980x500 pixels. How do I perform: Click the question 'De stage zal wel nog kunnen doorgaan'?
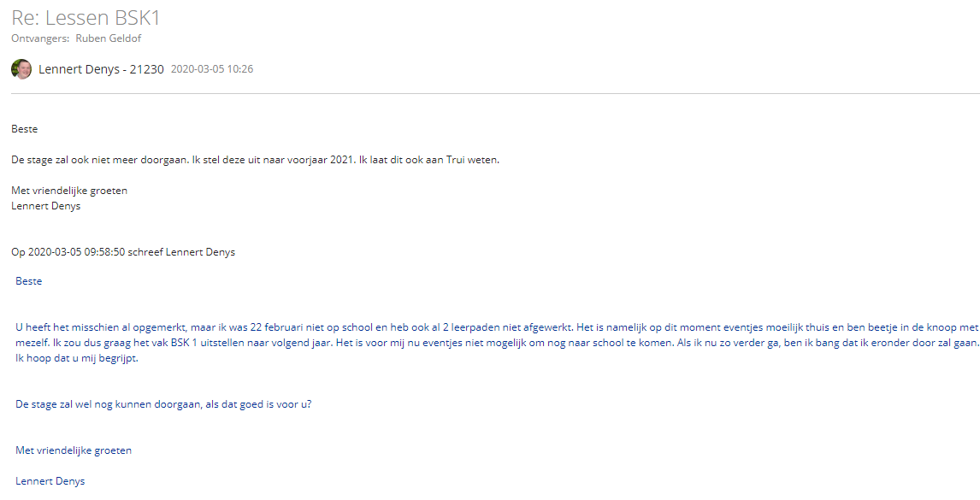point(162,404)
